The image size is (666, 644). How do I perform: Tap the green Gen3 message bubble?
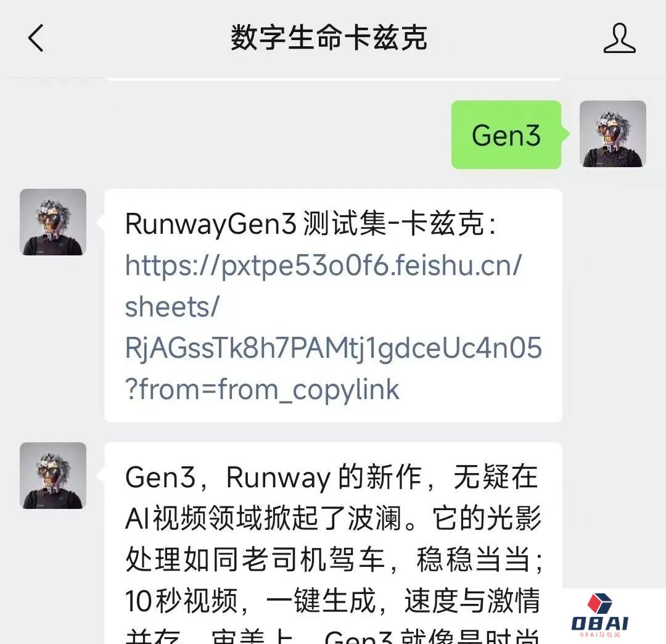(x=506, y=134)
